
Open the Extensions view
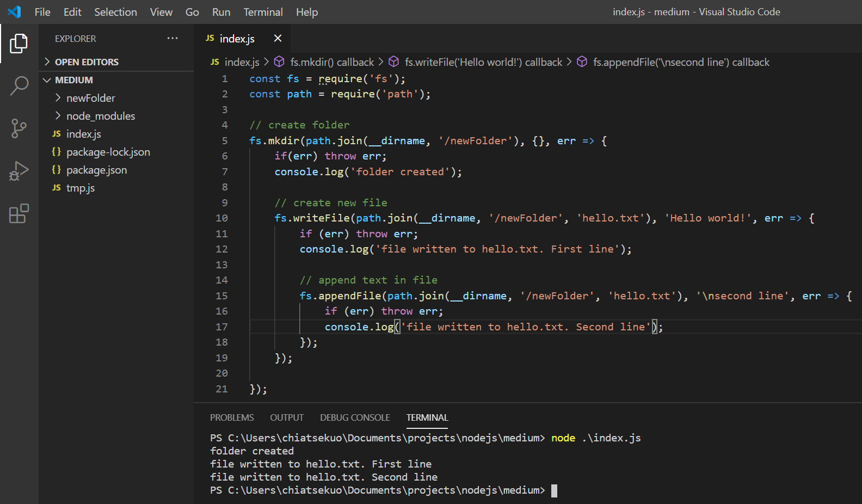coord(19,213)
